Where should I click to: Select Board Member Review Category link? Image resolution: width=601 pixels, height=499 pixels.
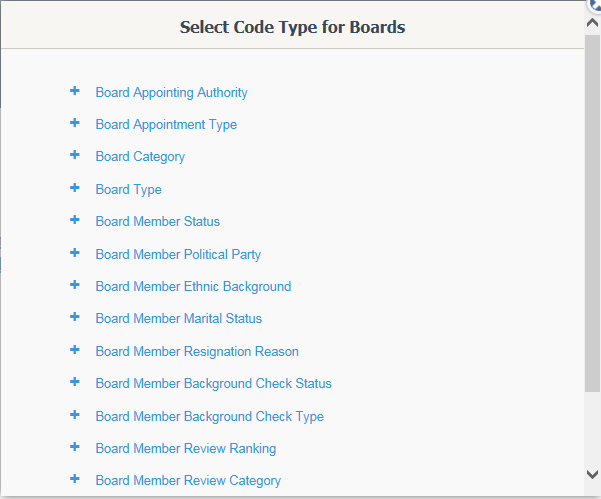[x=188, y=481]
